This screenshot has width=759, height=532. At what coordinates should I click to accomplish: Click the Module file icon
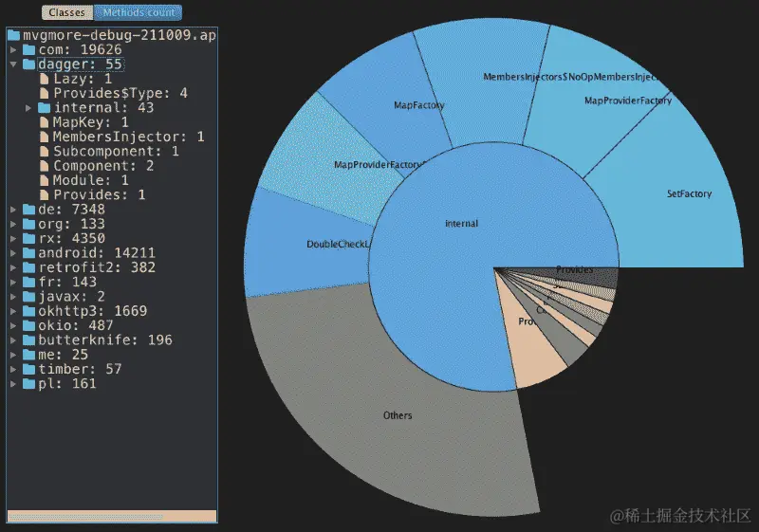(x=44, y=180)
